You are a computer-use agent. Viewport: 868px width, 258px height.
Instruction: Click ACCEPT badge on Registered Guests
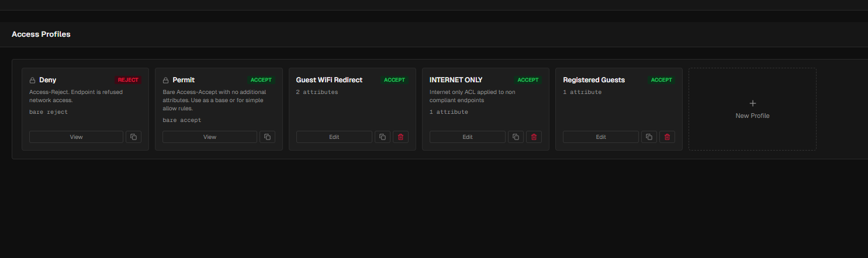(x=661, y=80)
